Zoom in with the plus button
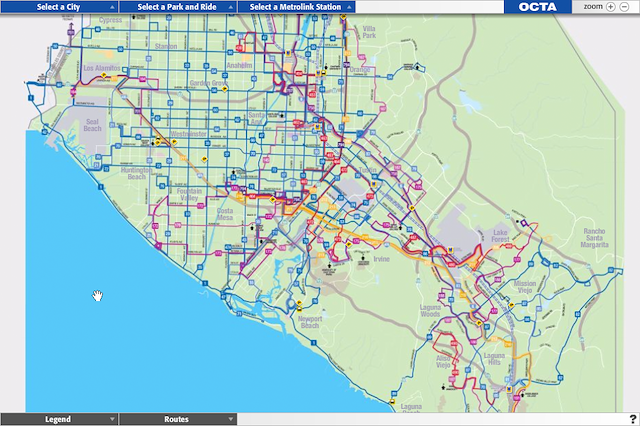640x426 pixels. [610, 6]
